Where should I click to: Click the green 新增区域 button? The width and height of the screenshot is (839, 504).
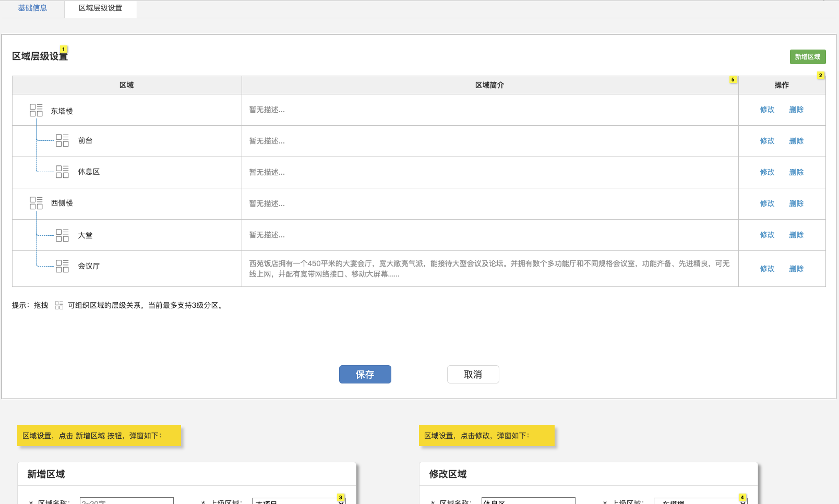click(808, 57)
